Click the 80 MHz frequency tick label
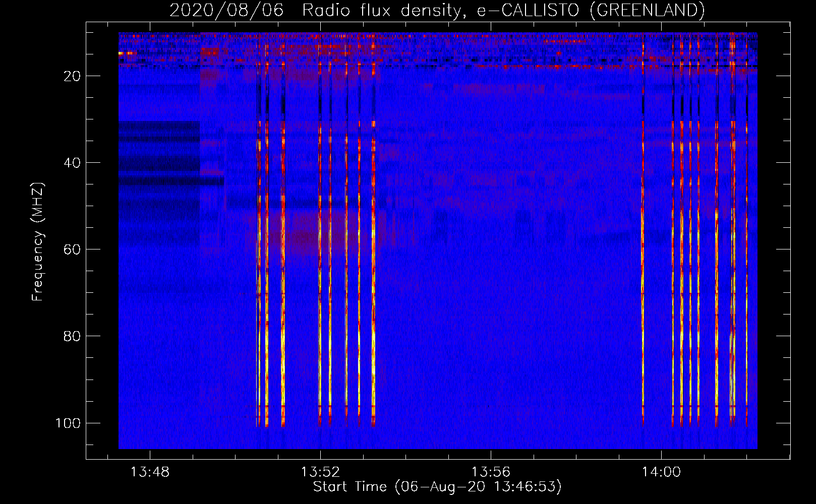The image size is (816, 504). pyautogui.click(x=72, y=336)
